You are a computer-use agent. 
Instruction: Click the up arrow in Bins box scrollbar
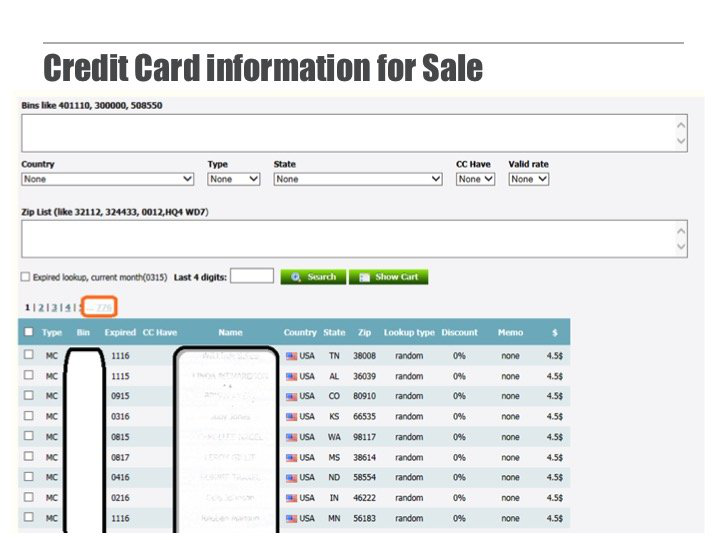pos(681,124)
